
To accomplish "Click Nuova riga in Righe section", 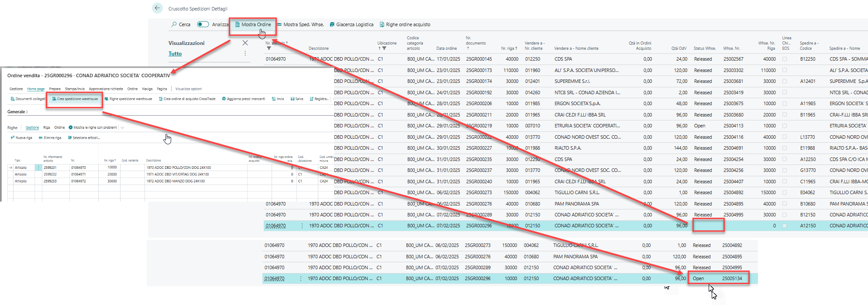I will [x=21, y=137].
